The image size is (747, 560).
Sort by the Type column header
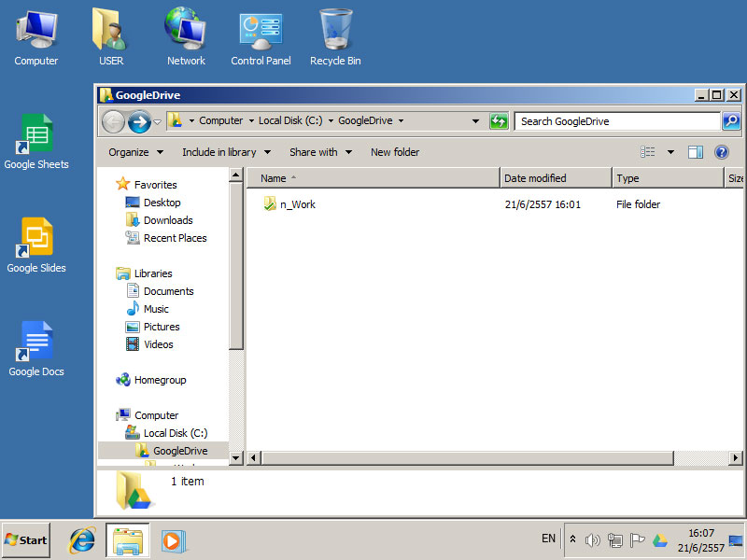tap(668, 178)
